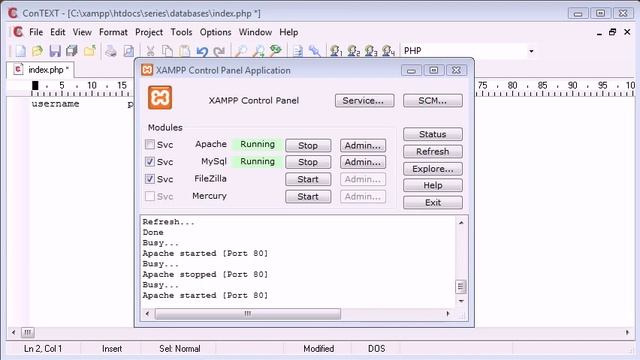Click ConTEXT editor horizontal scroll right arrow
The image size is (640, 360).
[x=627, y=333]
